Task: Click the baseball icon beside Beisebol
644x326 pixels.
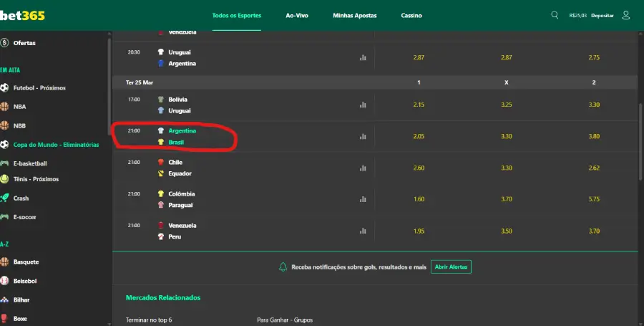Action: (x=4, y=281)
